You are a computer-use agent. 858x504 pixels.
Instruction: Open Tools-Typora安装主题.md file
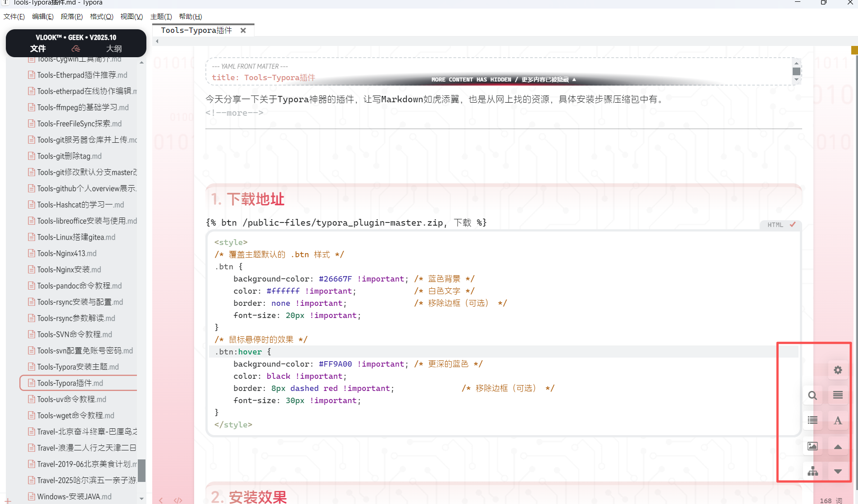(x=77, y=367)
